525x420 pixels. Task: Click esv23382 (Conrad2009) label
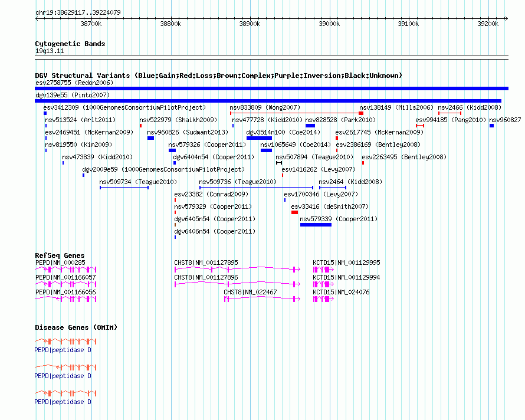point(211,194)
